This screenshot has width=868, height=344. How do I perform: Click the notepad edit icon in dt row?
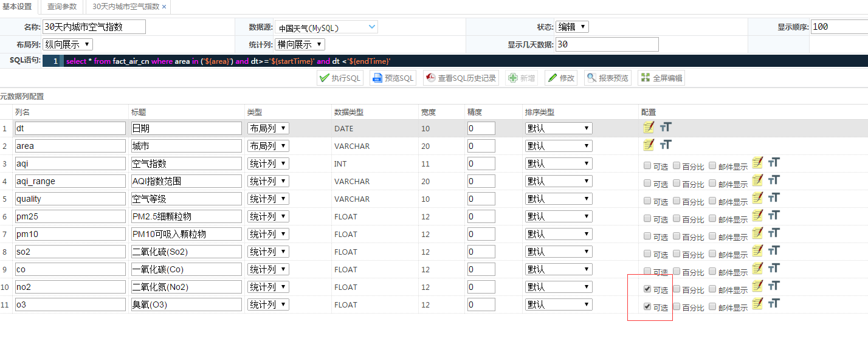pos(649,127)
